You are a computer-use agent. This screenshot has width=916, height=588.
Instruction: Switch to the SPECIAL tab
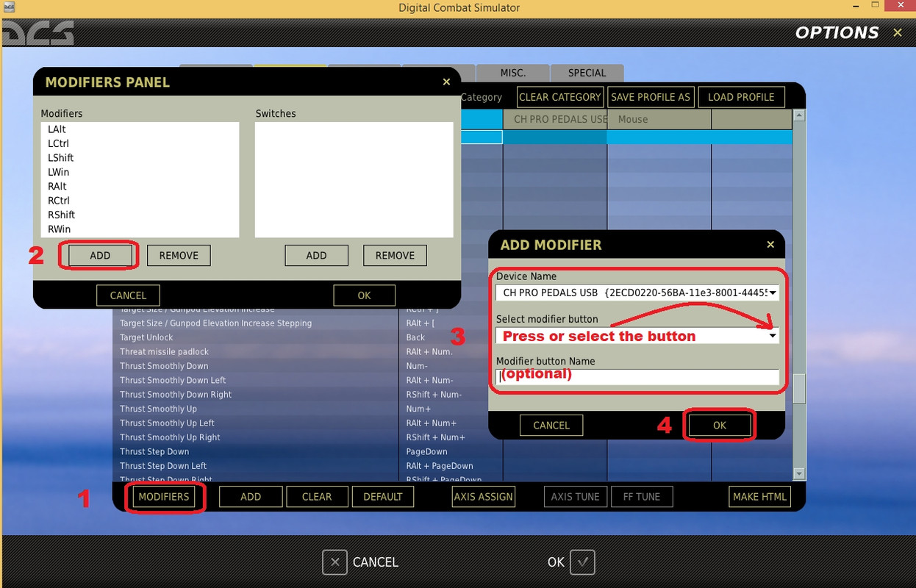587,73
